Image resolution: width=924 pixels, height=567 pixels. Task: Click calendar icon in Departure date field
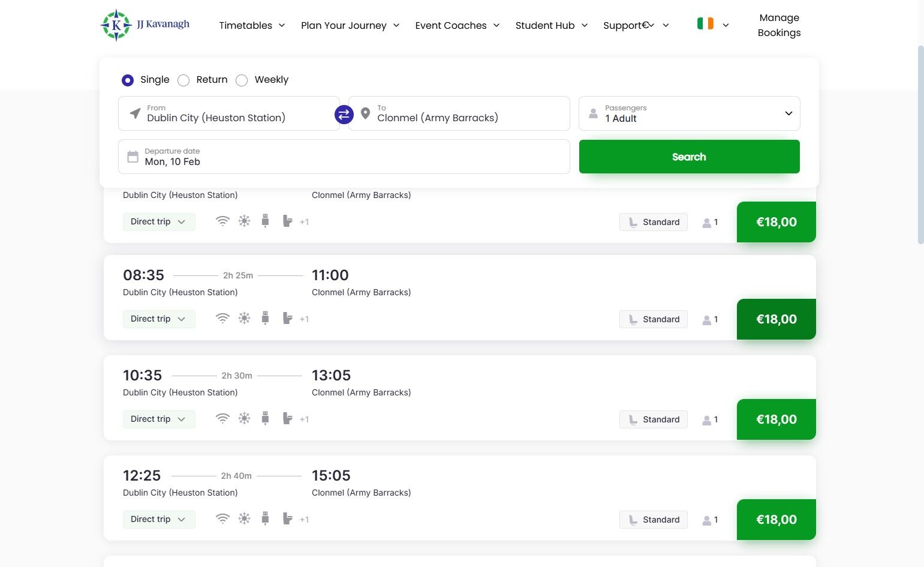(133, 157)
